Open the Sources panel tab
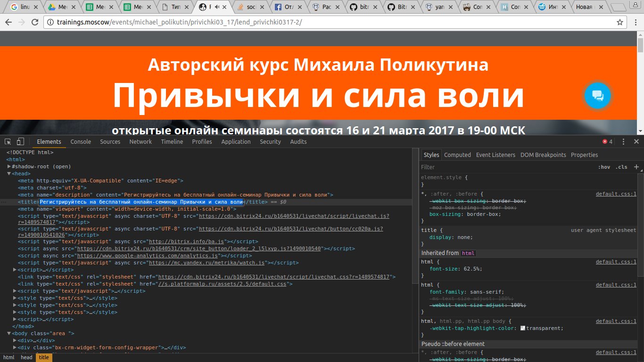The width and height of the screenshot is (644, 362). tap(110, 141)
